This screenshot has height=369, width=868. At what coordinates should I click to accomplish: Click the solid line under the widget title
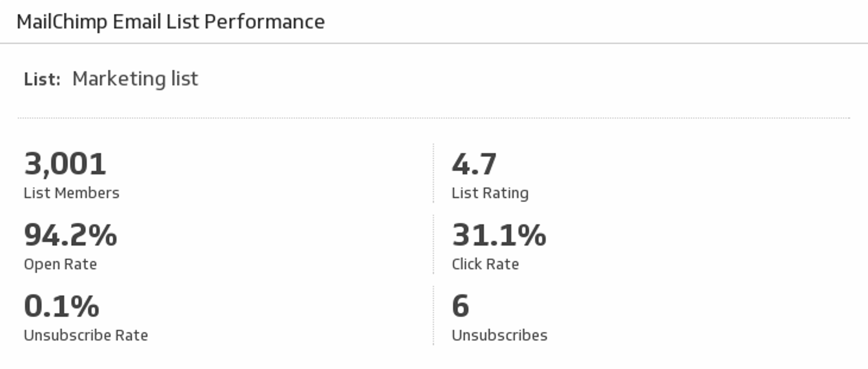(x=434, y=43)
